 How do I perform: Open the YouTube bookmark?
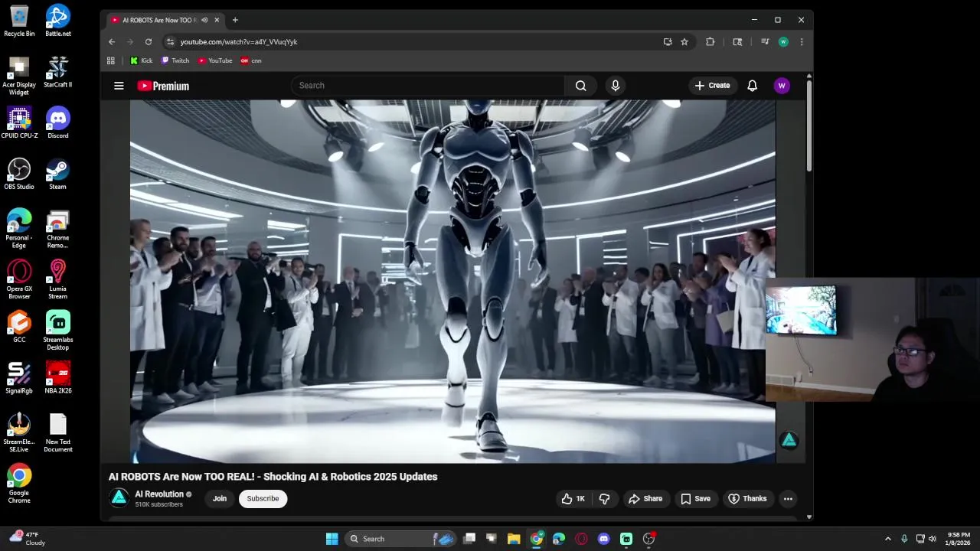pyautogui.click(x=215, y=60)
